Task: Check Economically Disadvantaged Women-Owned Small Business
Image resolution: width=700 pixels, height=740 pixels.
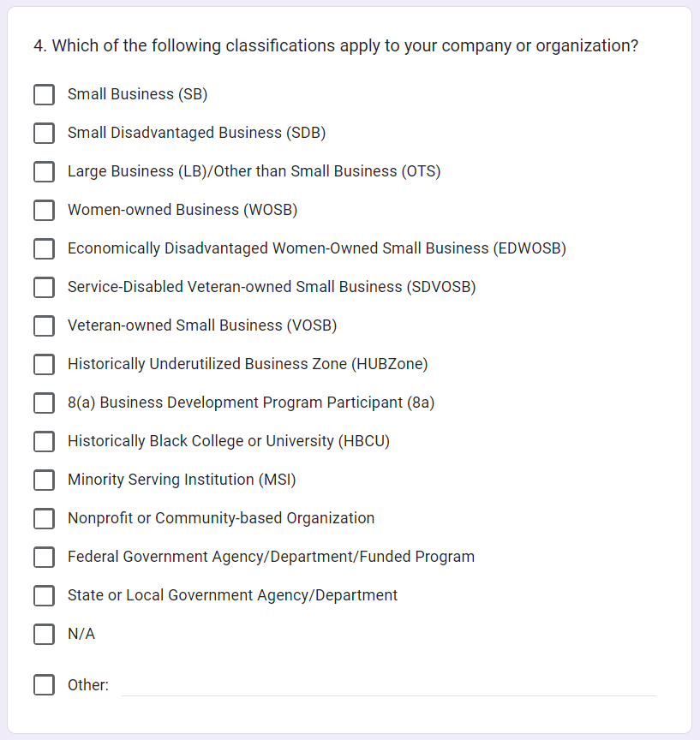Action: point(44,248)
